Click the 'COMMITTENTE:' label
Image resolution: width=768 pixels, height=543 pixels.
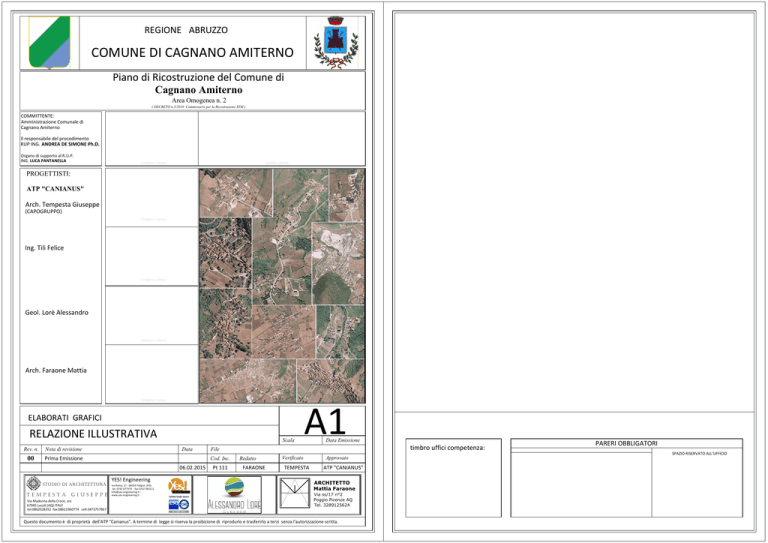tap(37, 116)
